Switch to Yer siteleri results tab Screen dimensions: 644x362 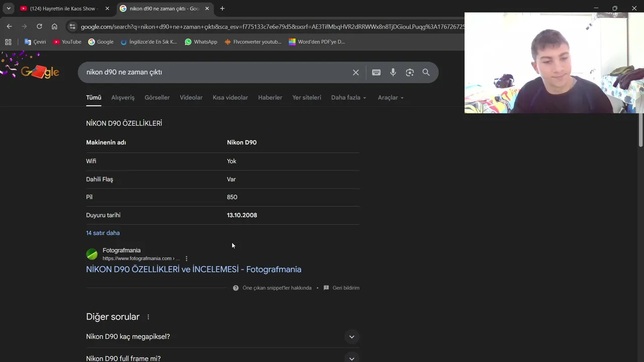[306, 98]
